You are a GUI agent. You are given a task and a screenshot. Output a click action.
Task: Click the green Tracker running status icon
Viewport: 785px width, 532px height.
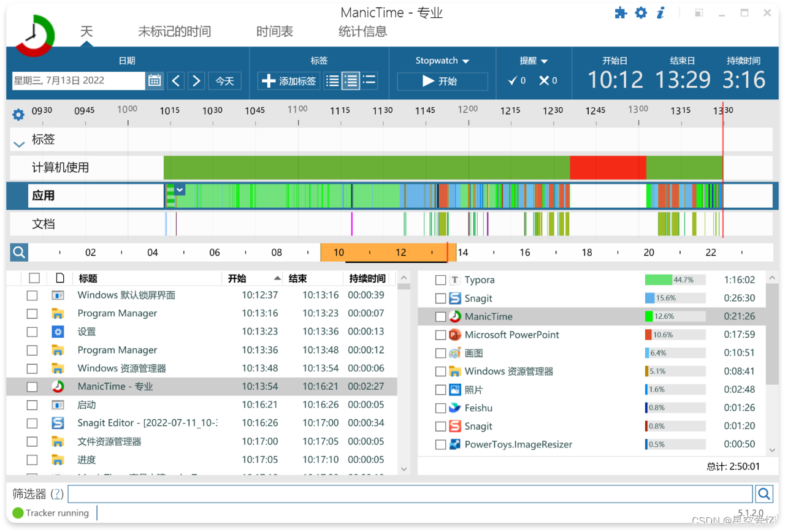coord(18,513)
